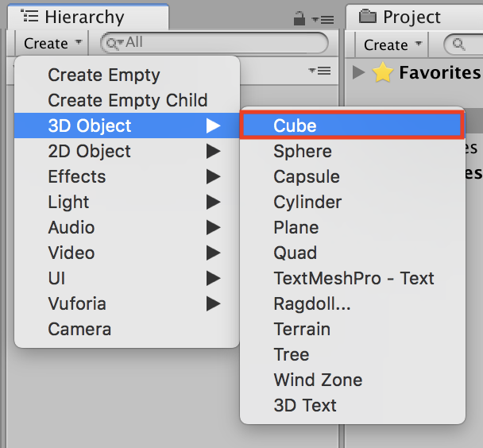Expand the Vuforia submenu arrow

213,303
